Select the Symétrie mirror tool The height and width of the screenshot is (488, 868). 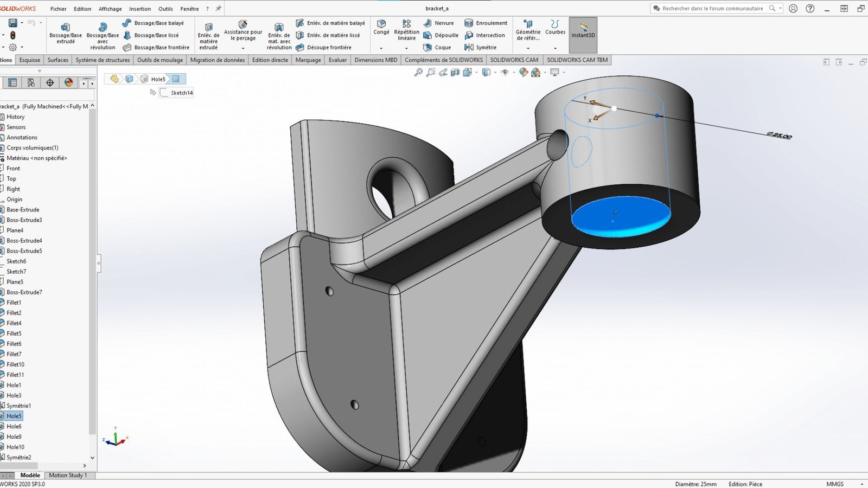point(480,47)
